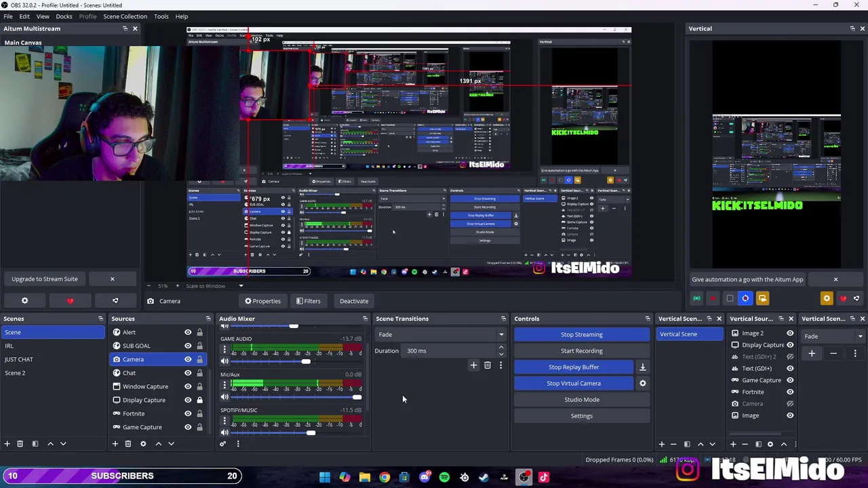The height and width of the screenshot is (488, 868).
Task: Click Aitum Multistream settings gear button
Action: coord(25,301)
